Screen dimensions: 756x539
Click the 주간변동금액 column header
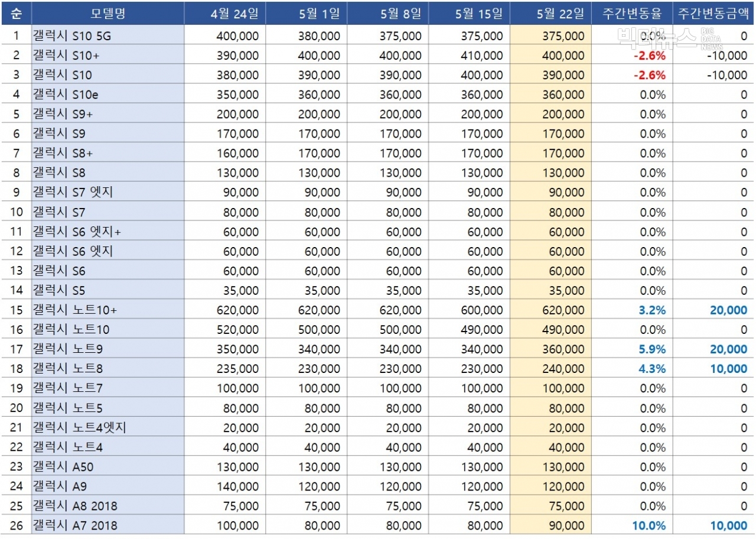click(x=714, y=14)
